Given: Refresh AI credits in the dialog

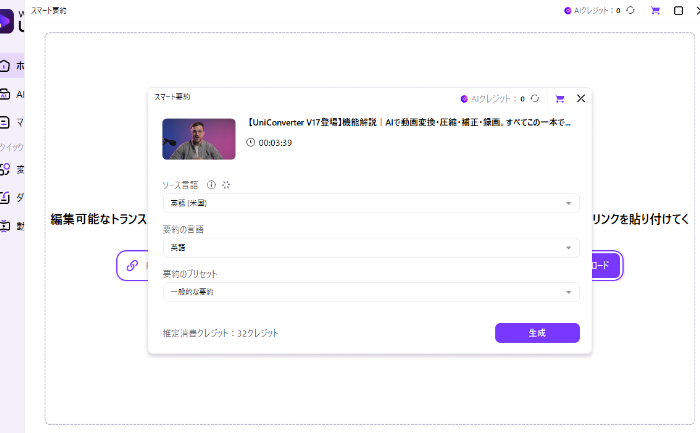Looking at the screenshot, I should (535, 98).
